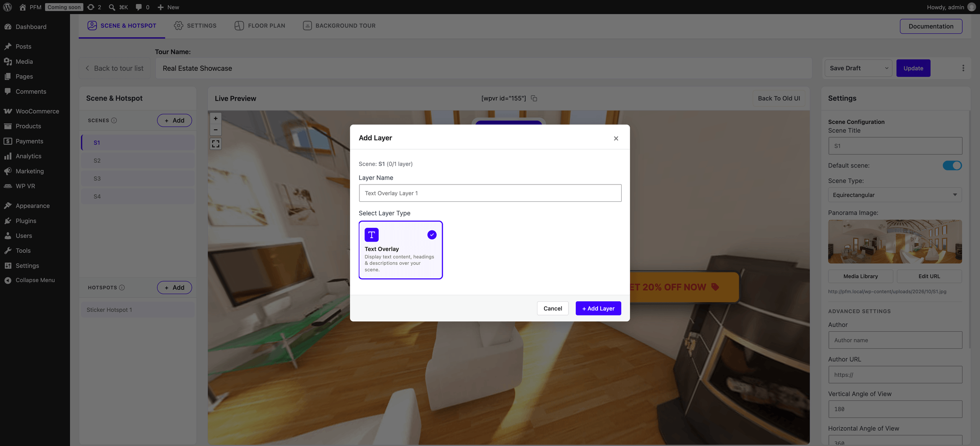Cancel the Add Layer dialog
This screenshot has height=446, width=980.
click(552, 309)
